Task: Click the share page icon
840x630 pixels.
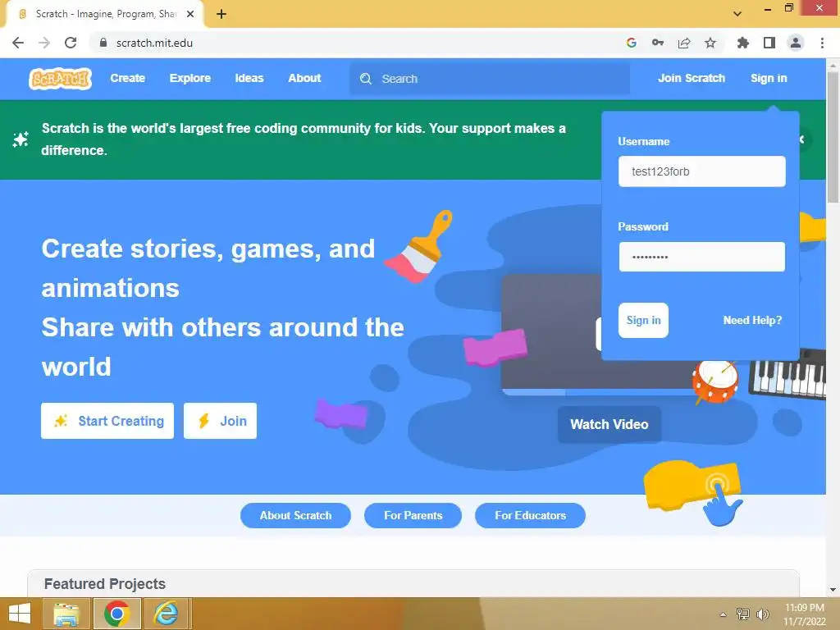Action: pyautogui.click(x=684, y=43)
